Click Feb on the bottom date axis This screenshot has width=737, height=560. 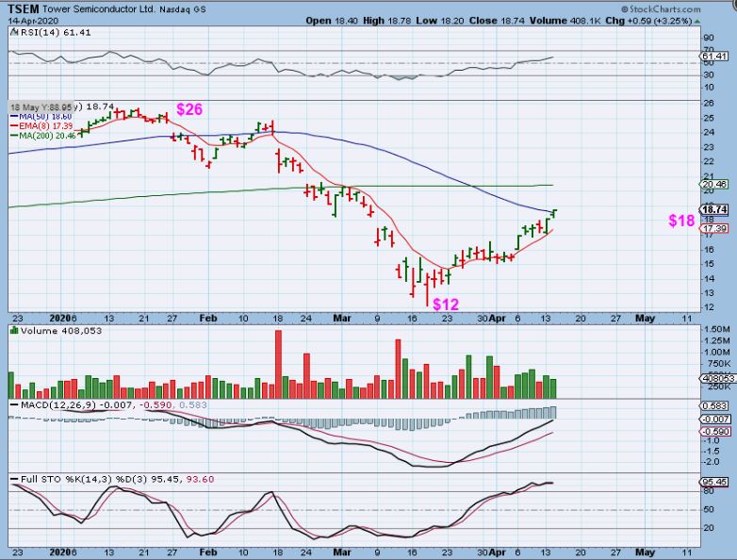tap(208, 552)
